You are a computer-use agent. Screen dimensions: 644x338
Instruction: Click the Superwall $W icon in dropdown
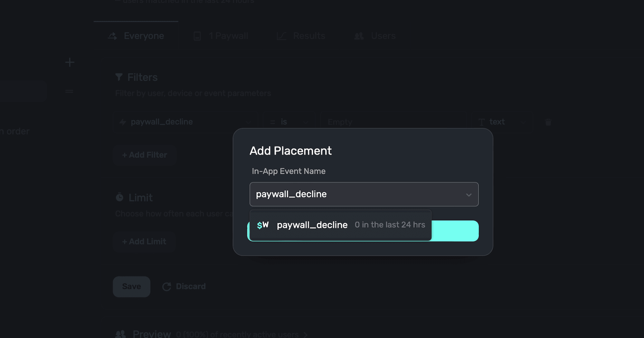(x=263, y=225)
